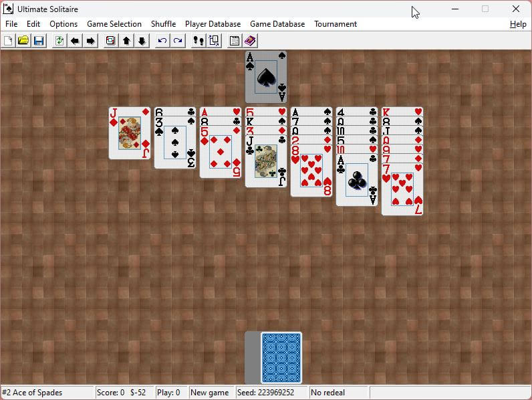Image resolution: width=532 pixels, height=400 pixels.
Task: Click the blue face-down stock pile
Action: tap(281, 358)
